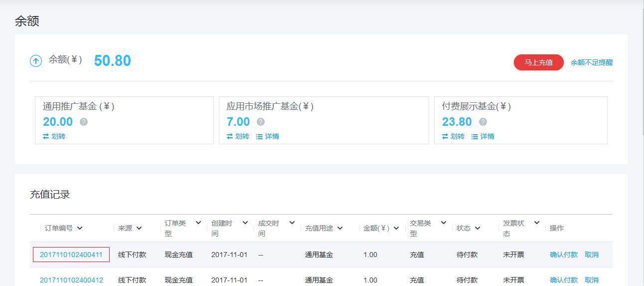Viewport: 644px width, 286px height.
Task: Expand 成交时间 column dropdown arrow
Action: point(292,223)
